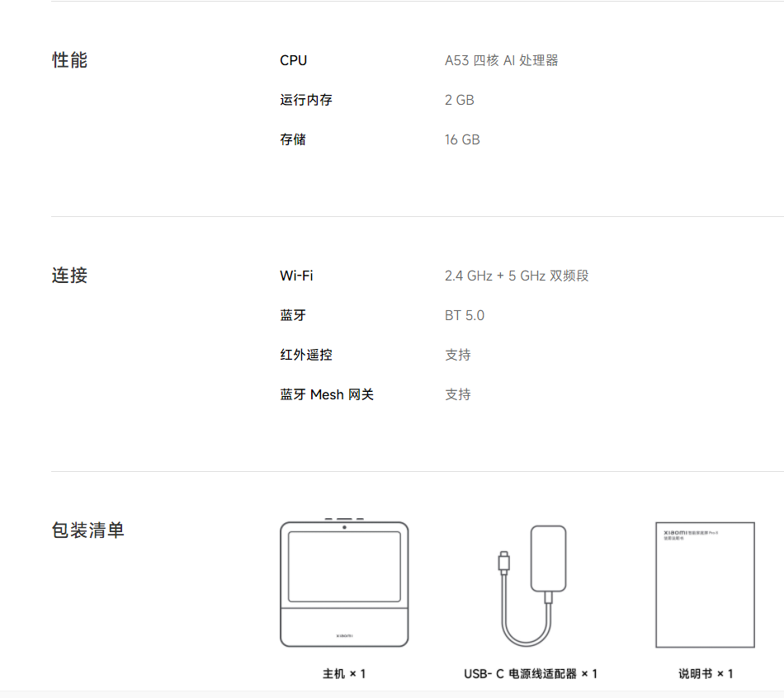Select the 2.4 GHz + 5 GHz 双频段 text
The image size is (784, 698).
click(x=517, y=276)
